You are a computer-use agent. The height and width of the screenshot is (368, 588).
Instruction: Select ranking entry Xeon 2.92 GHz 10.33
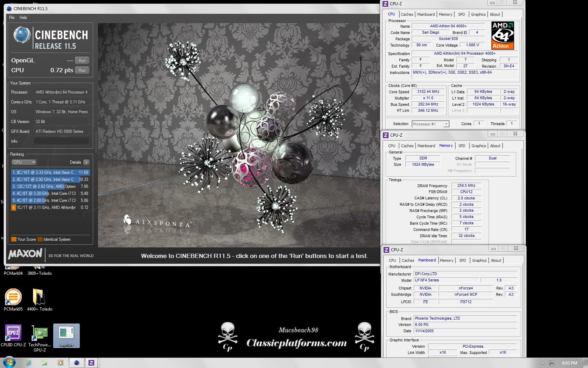point(50,179)
